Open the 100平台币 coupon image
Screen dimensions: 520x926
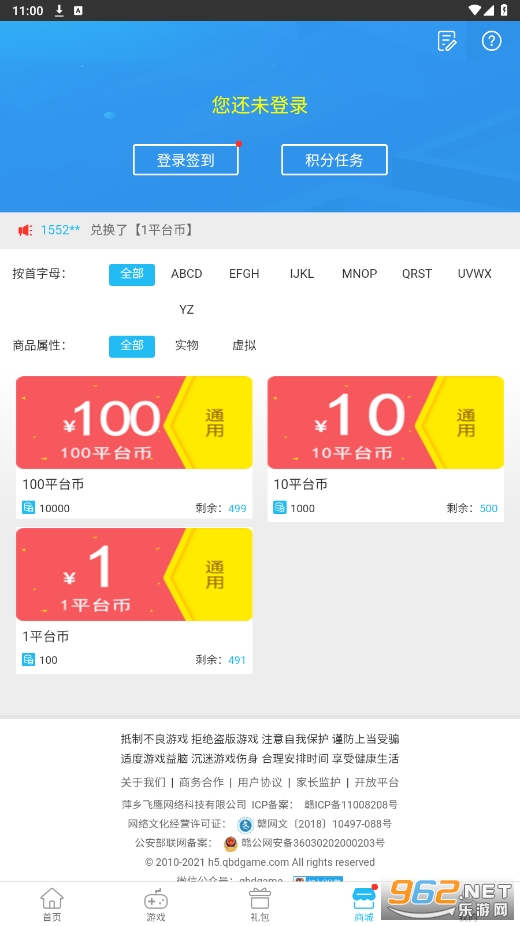pyautogui.click(x=134, y=422)
